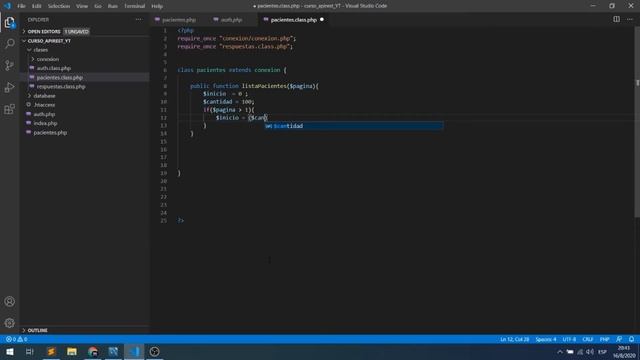Click the errors and warnings status indicator
The height and width of the screenshot is (360, 640).
16,339
